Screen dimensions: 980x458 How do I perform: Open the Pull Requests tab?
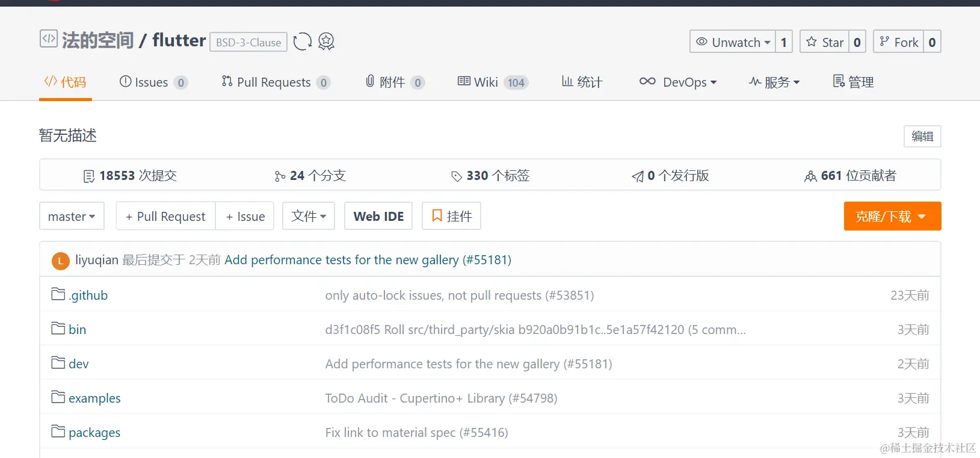click(x=276, y=82)
